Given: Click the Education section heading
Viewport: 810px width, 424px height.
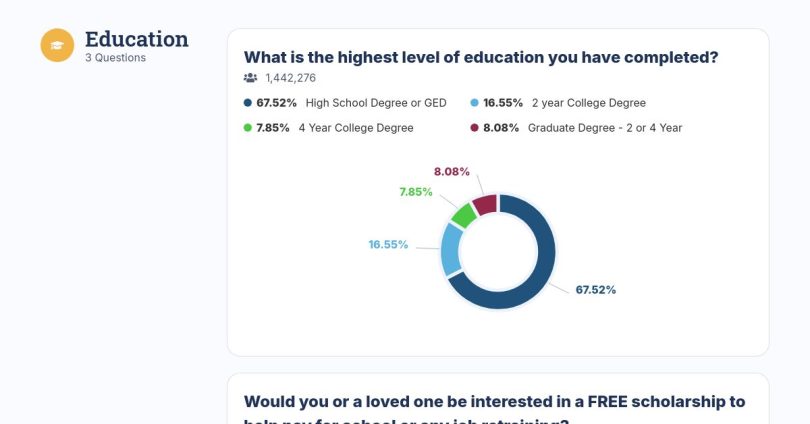Looking at the screenshot, I should 137,39.
